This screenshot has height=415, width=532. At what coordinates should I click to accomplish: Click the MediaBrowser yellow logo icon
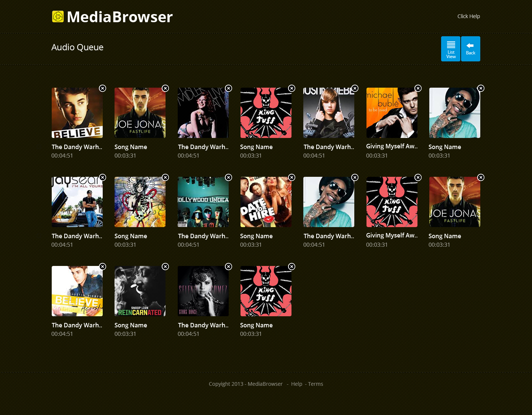click(58, 17)
